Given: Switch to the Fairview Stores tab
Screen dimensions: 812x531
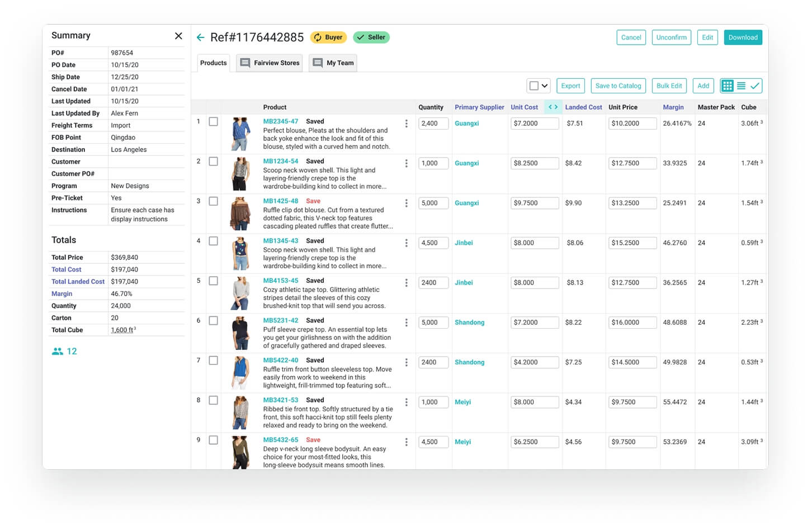Looking at the screenshot, I should pyautogui.click(x=269, y=63).
